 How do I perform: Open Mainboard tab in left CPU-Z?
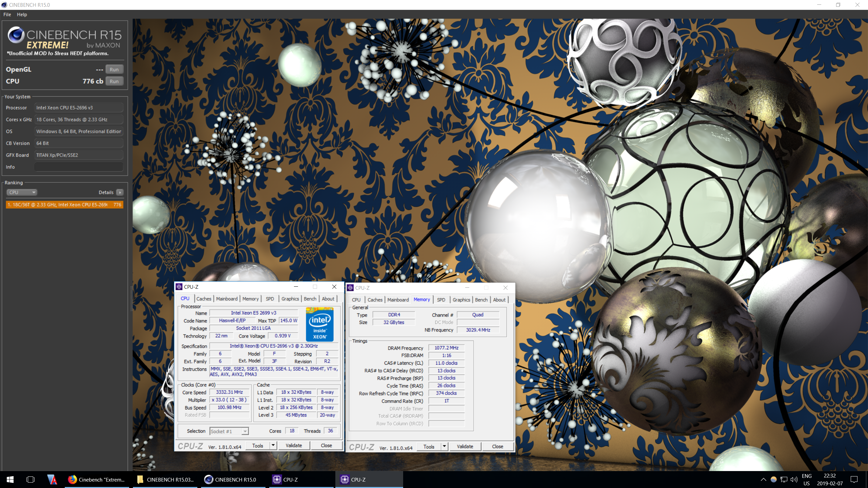227,299
